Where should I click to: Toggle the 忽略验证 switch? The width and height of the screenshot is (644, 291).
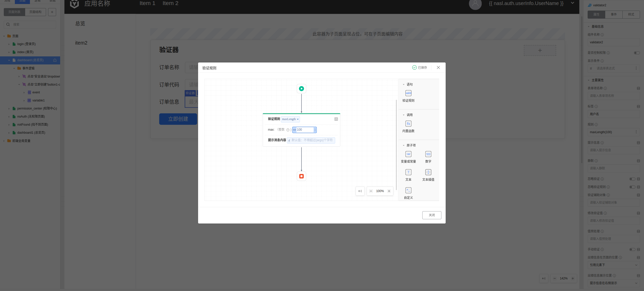click(632, 179)
